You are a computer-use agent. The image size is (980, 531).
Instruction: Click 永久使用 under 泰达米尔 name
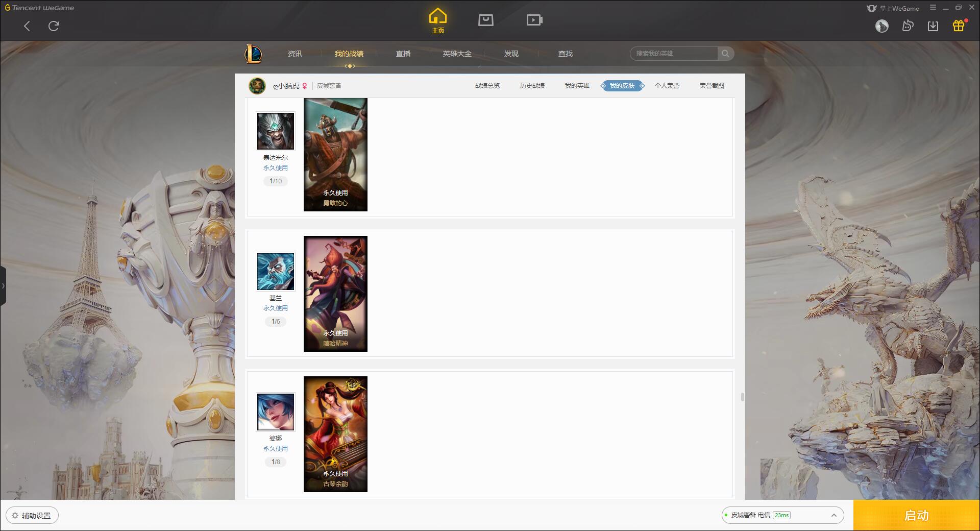[276, 168]
